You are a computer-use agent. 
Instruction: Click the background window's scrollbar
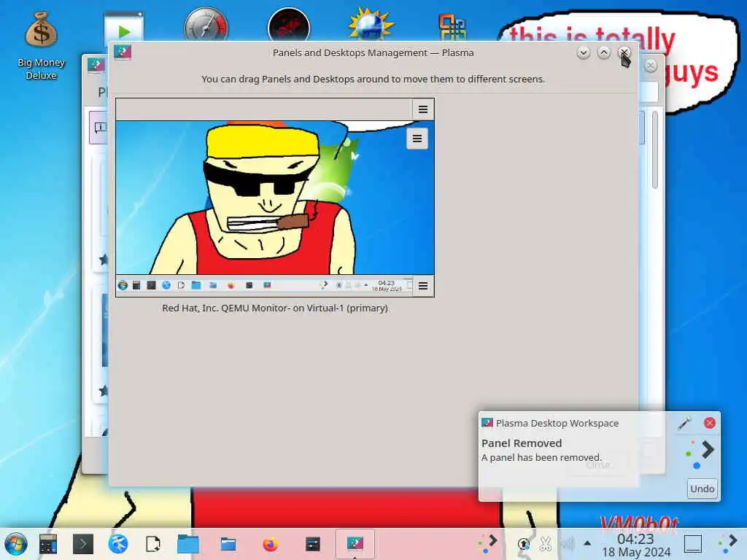655,150
